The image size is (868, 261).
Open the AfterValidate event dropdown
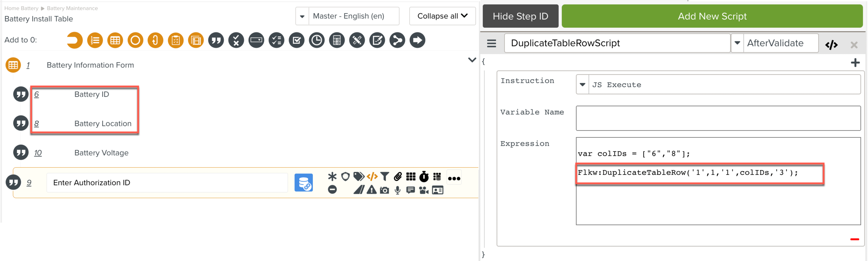(x=737, y=43)
